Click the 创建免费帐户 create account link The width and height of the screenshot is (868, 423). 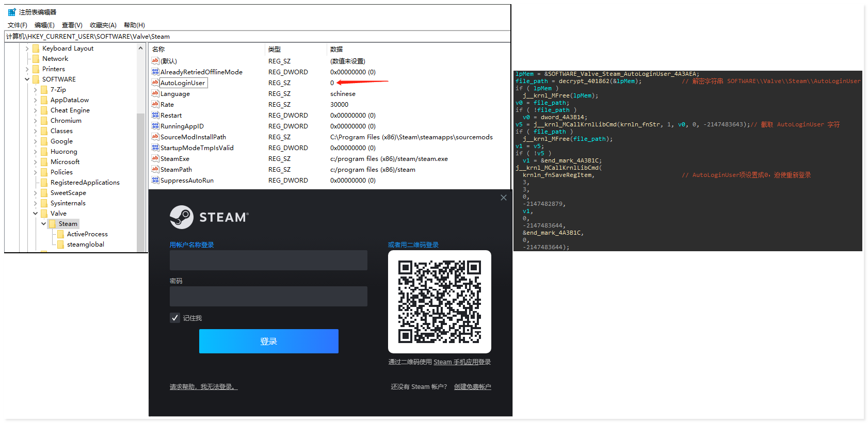[472, 386]
